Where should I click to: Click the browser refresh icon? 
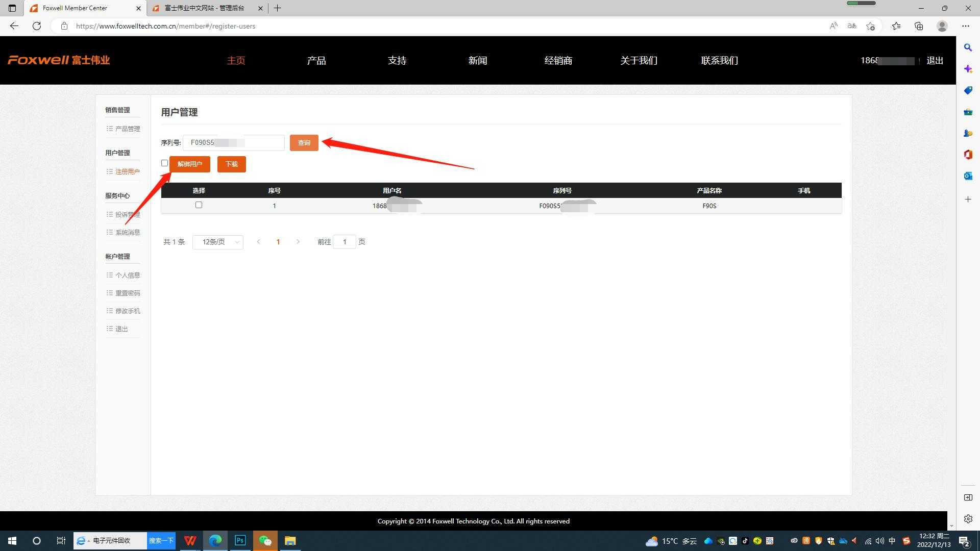(x=37, y=26)
